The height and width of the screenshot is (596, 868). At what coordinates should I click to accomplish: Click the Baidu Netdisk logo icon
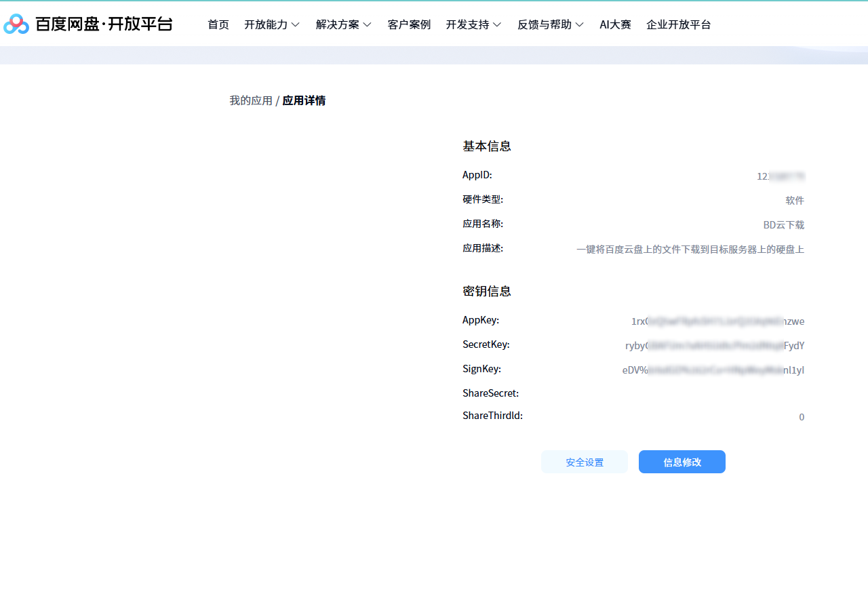(x=16, y=24)
